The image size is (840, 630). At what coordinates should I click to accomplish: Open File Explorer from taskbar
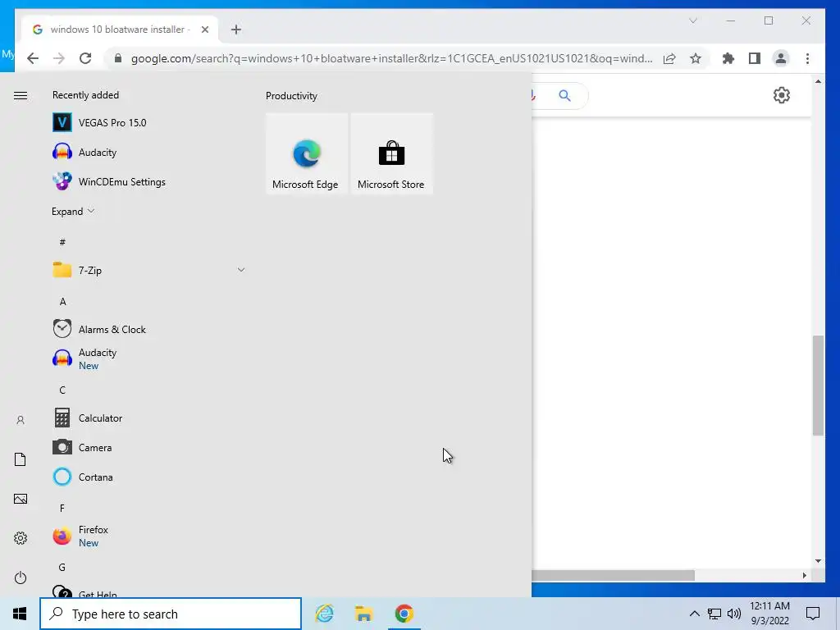pyautogui.click(x=363, y=614)
